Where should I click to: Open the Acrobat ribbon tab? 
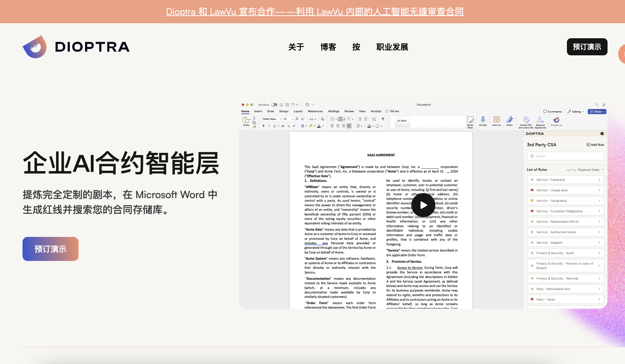376,111
